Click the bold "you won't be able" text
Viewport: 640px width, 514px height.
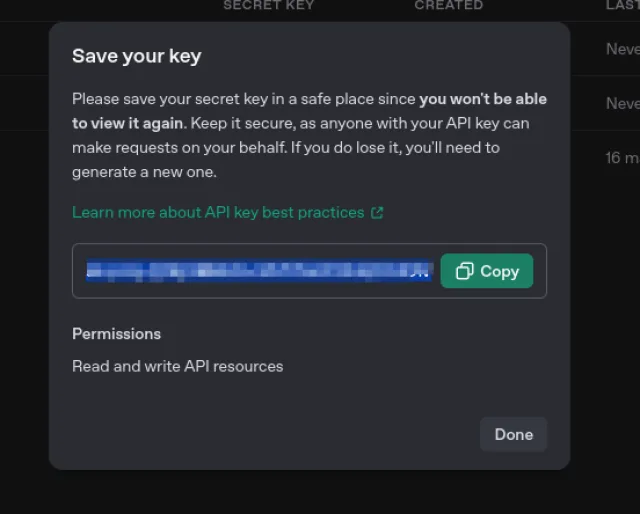click(x=483, y=99)
